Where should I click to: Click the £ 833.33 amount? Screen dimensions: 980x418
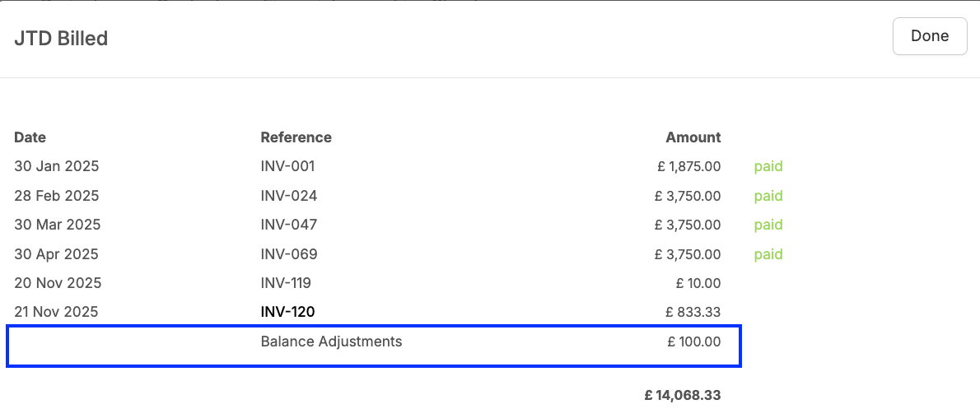693,312
